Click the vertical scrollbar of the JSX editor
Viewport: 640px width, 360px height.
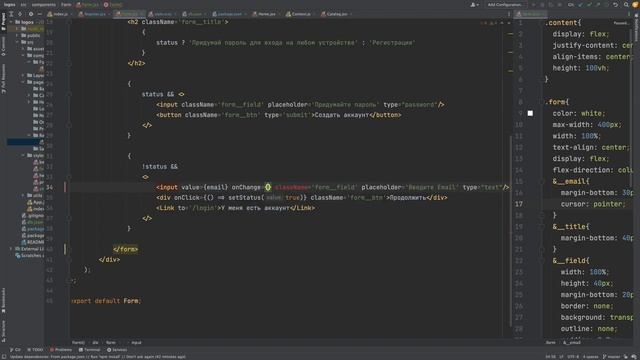(x=511, y=231)
